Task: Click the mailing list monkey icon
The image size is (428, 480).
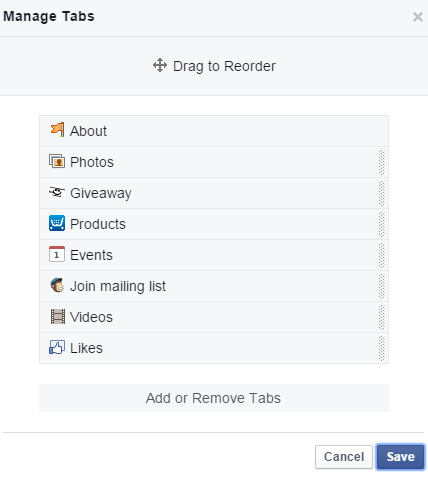Action: 57,285
